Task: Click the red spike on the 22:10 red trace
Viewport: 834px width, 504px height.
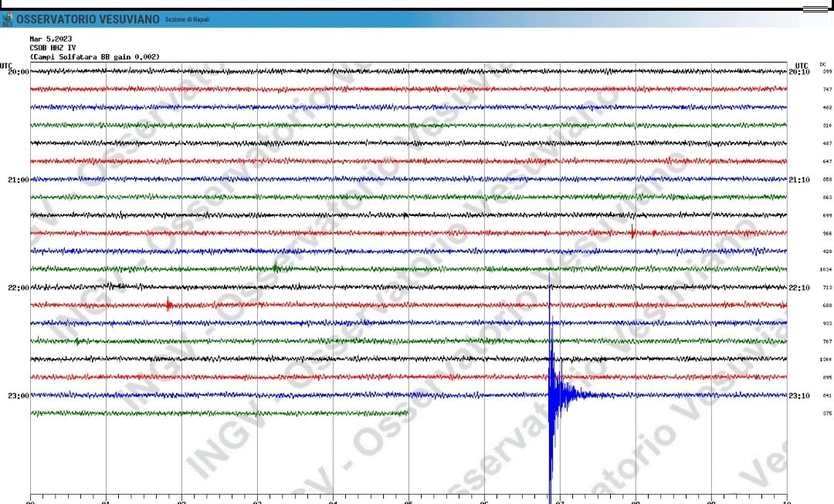Action: pos(168,305)
